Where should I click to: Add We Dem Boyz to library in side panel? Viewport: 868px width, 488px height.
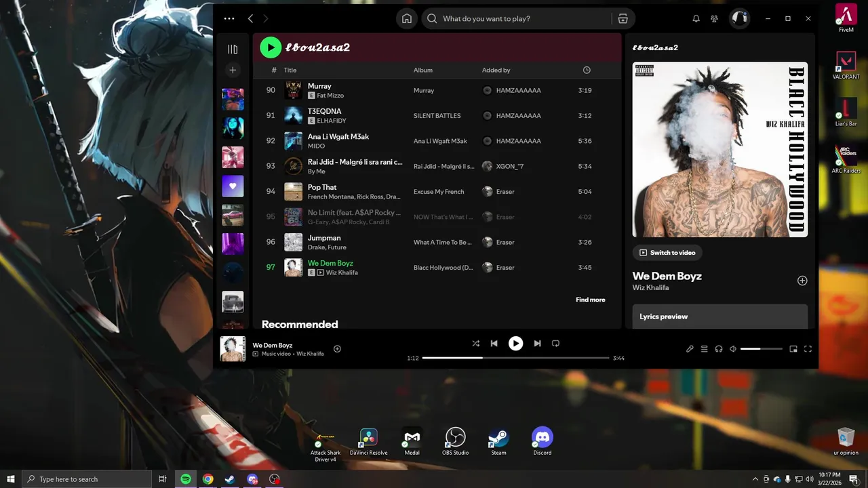click(x=802, y=281)
